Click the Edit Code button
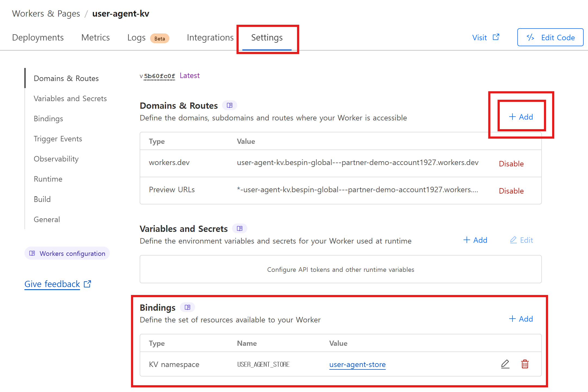 pyautogui.click(x=550, y=37)
